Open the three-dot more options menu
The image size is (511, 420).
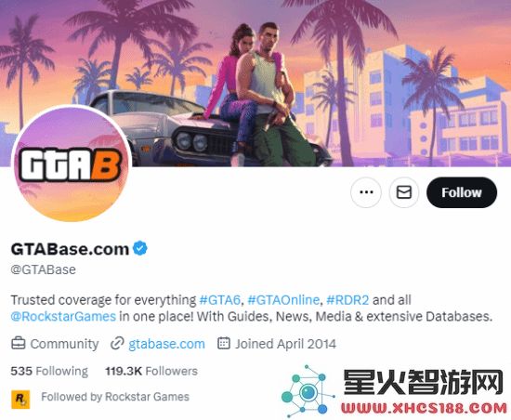pos(366,192)
